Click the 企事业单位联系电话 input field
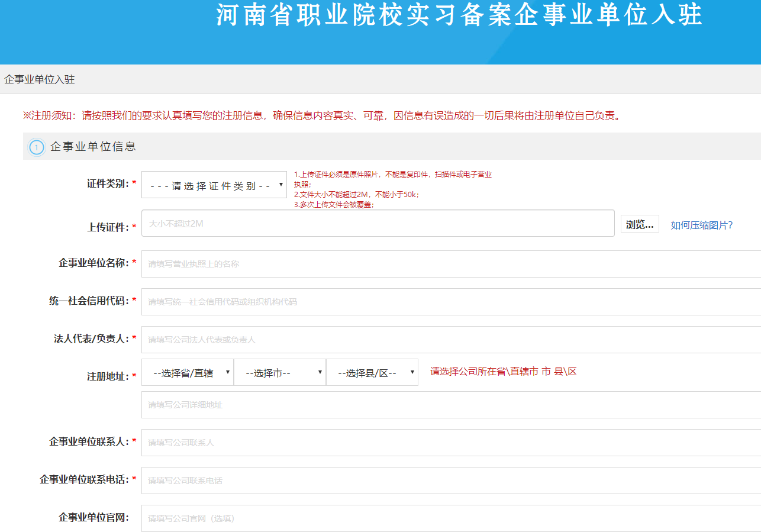This screenshot has height=532, width=761. pos(450,481)
